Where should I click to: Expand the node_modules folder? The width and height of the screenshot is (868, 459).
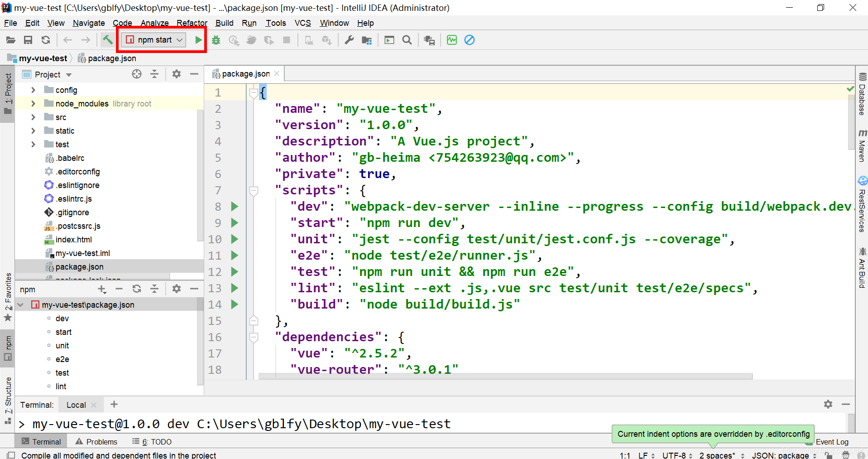point(33,104)
